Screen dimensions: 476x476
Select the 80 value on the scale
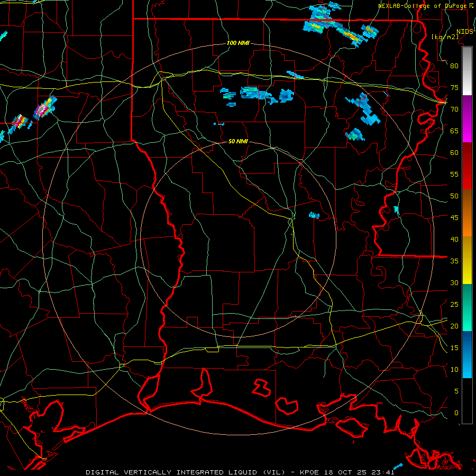[x=454, y=66]
